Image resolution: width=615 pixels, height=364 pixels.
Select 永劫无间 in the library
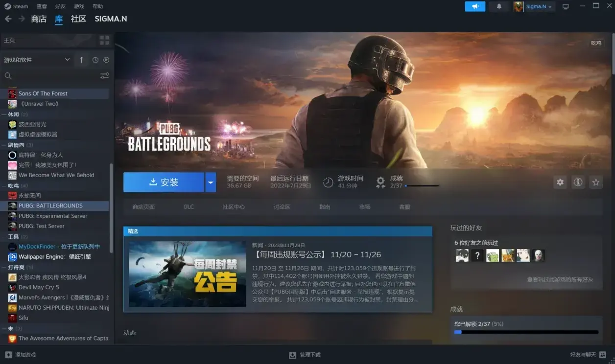[55, 196]
